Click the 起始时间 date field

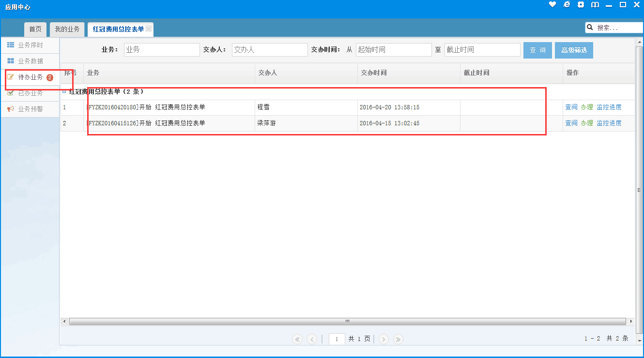tap(394, 50)
